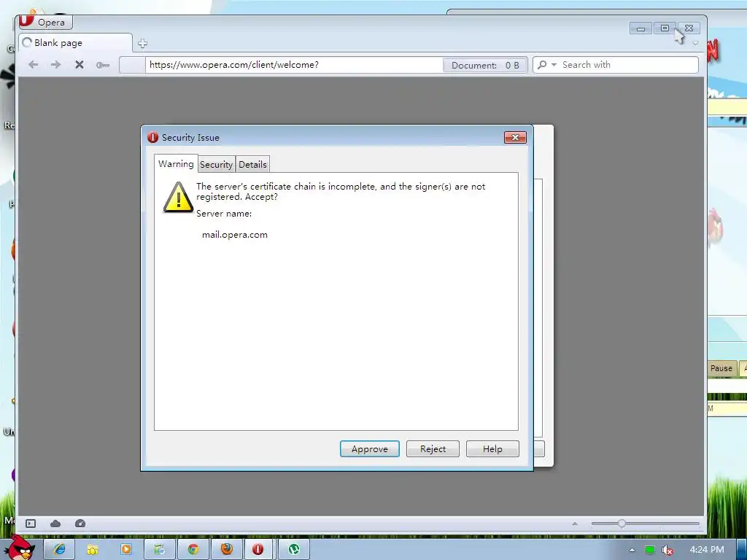
Task: Click Pause in the background window
Action: pyautogui.click(x=721, y=368)
